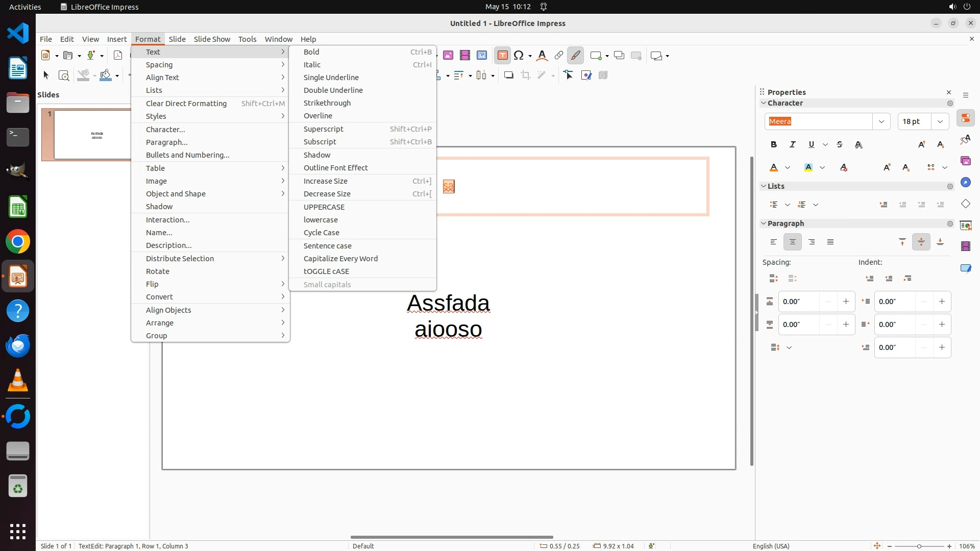This screenshot has height=551, width=980.
Task: Open the Character... dialog from Format menu
Action: [x=165, y=130]
